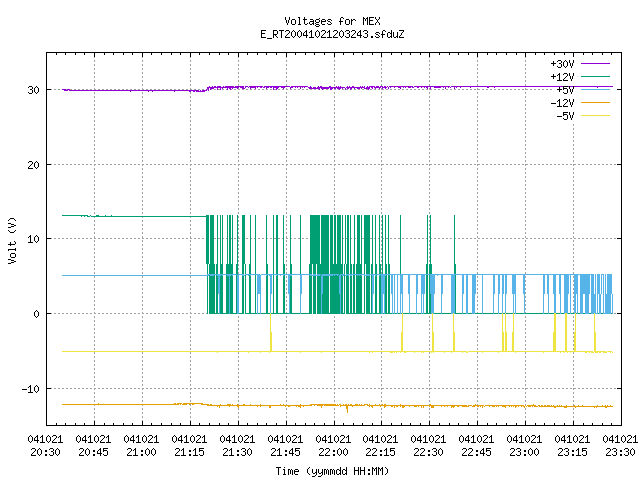Click the chart title 'Voltages for MEX'
The image size is (640, 480).
[332, 21]
